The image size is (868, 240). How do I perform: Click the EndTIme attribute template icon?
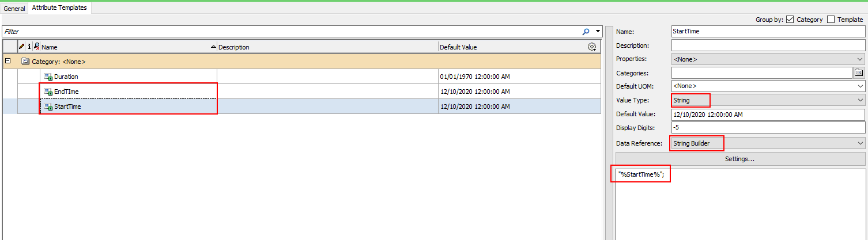click(48, 92)
